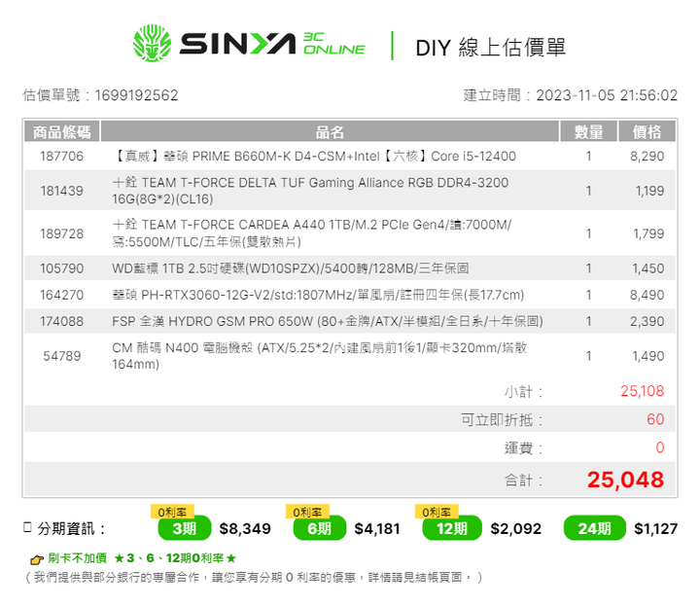Click barcode 189728
Screen dimensions: 700x606
61,233
